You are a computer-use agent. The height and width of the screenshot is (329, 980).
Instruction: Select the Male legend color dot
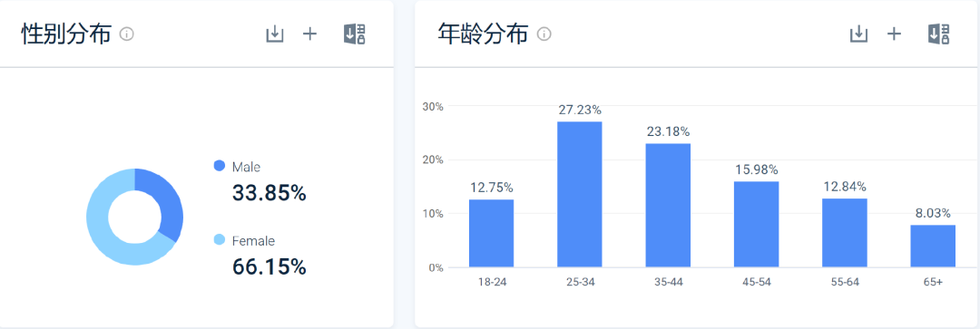(x=220, y=166)
